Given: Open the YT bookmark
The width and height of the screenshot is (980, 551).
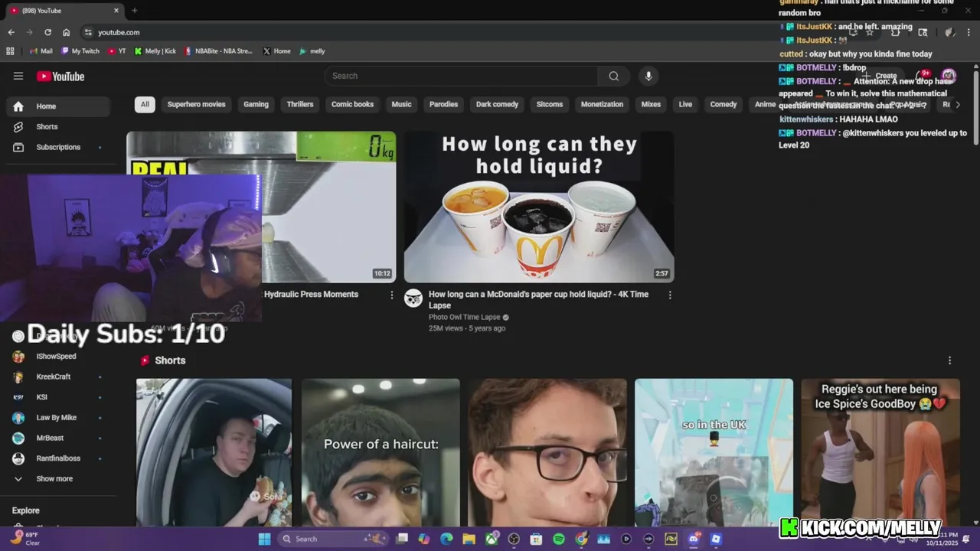Looking at the screenshot, I should click(x=116, y=51).
